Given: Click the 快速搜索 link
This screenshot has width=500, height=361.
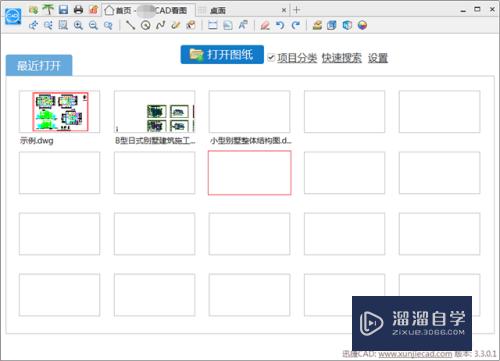Looking at the screenshot, I should pos(342,58).
